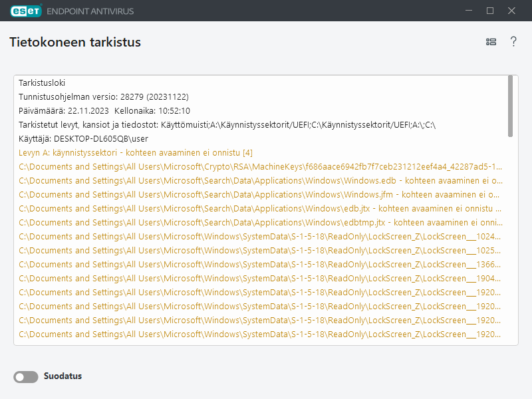This screenshot has height=399, width=532.
Task: Enable the Suodatus filtering toggle
Action: 26,377
